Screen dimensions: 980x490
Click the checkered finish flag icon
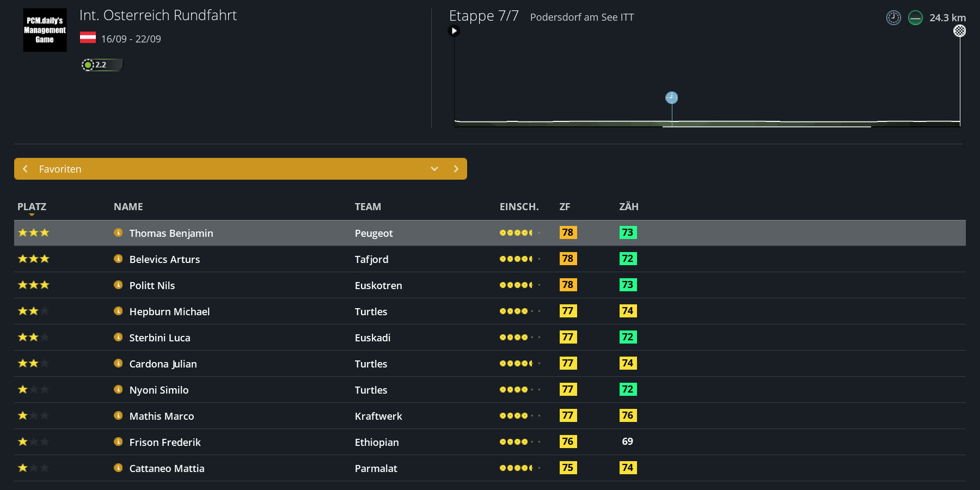click(959, 31)
